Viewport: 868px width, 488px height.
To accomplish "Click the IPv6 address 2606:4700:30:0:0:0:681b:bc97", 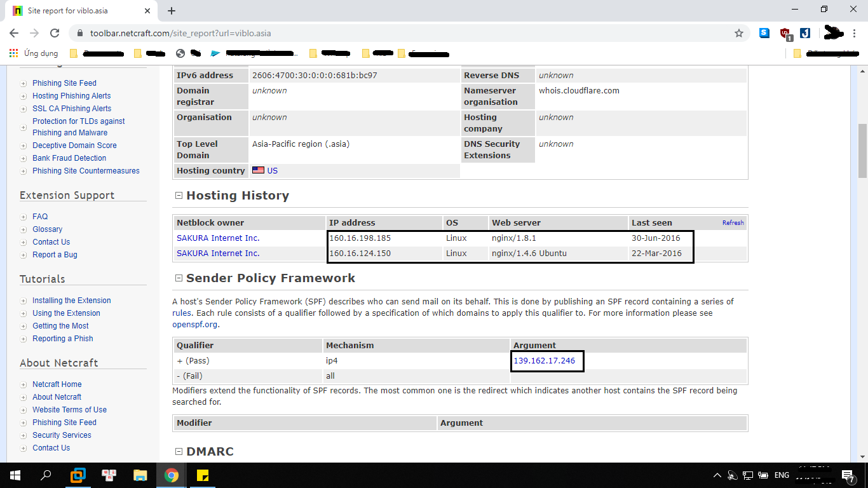I will 315,76.
